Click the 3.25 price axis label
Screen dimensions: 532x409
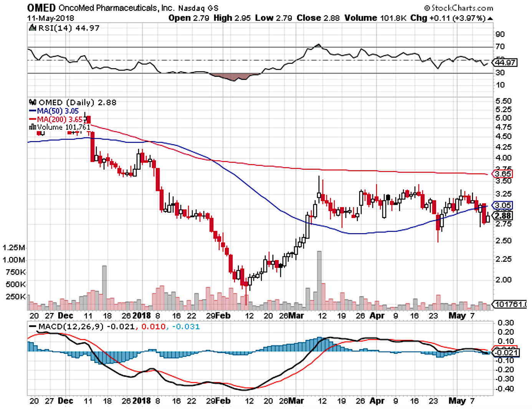[503, 194]
